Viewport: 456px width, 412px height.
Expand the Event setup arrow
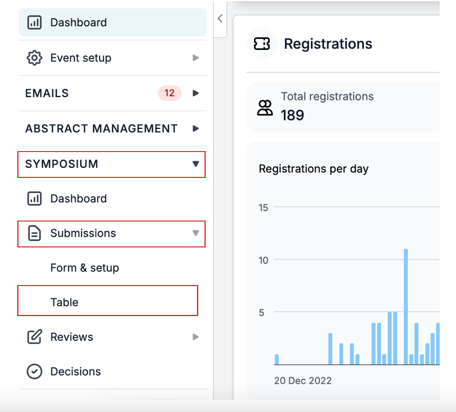(x=196, y=58)
